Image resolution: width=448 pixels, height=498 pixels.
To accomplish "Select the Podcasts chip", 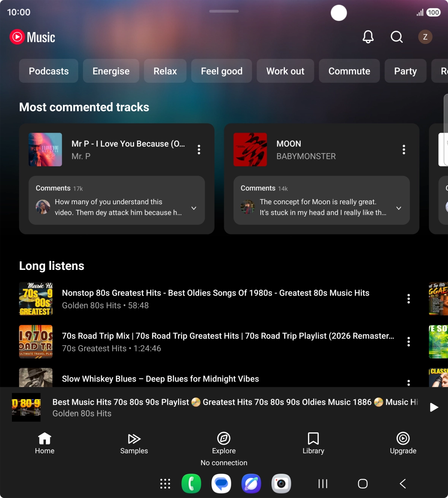I will coord(49,71).
